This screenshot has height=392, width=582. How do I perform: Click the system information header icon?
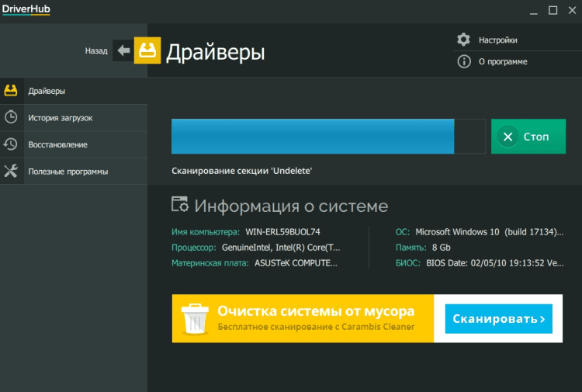pyautogui.click(x=179, y=205)
